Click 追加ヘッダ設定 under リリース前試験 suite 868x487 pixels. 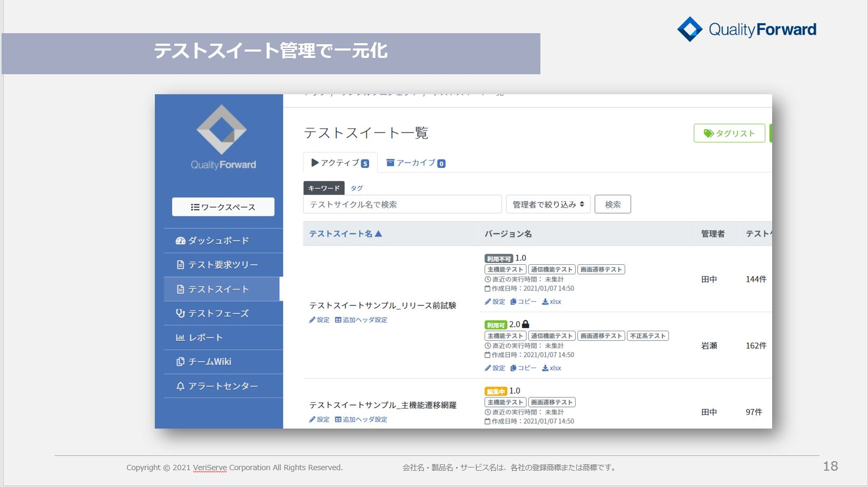pos(361,320)
